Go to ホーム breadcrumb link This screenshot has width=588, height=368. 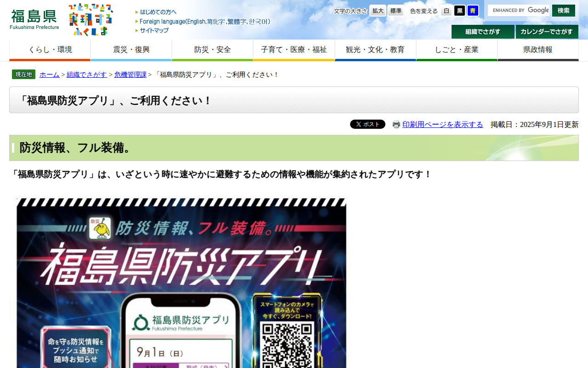coord(50,75)
